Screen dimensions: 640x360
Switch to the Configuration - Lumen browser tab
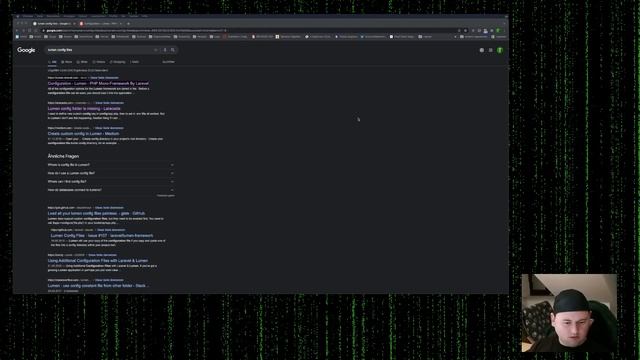(101, 24)
